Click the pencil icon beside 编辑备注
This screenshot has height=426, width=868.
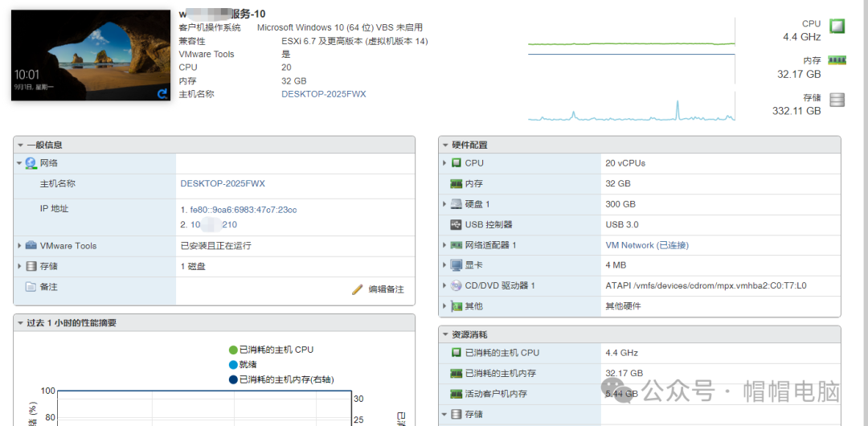click(x=358, y=289)
